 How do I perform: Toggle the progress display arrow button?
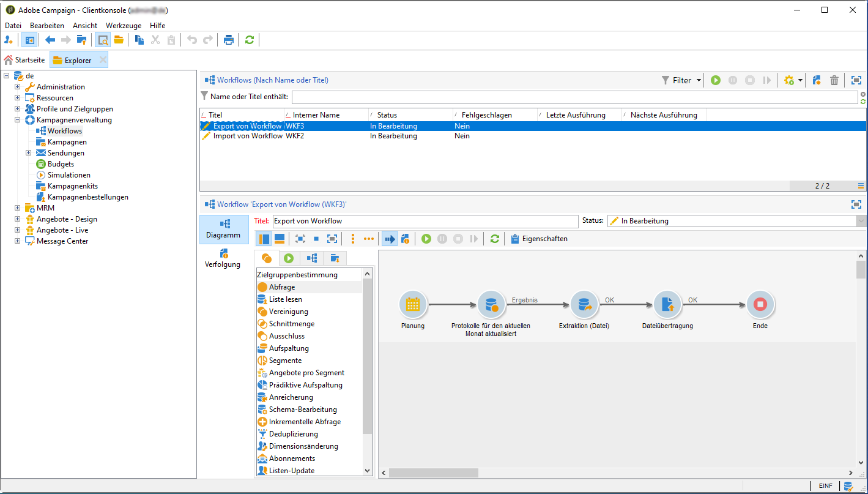389,239
